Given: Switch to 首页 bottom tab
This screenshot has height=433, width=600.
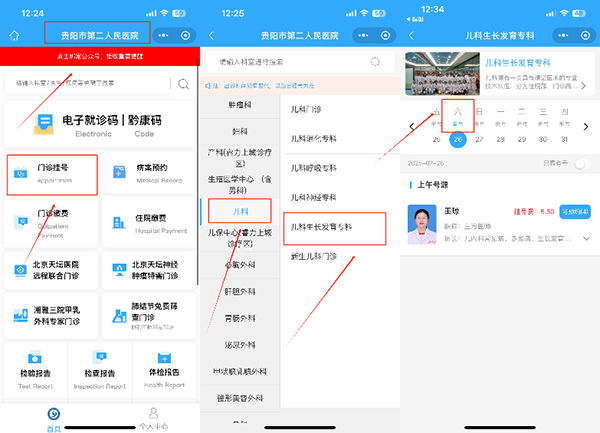Looking at the screenshot, I should (x=54, y=420).
